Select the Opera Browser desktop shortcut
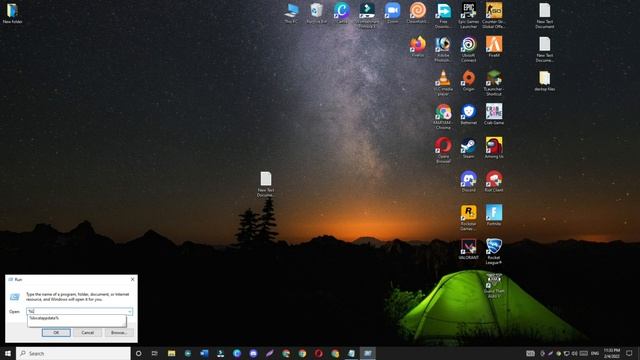The height and width of the screenshot is (360, 640). pyautogui.click(x=443, y=150)
